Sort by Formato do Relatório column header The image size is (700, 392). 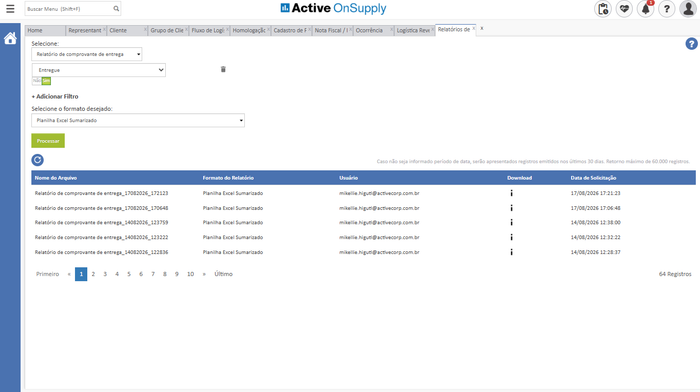pyautogui.click(x=228, y=178)
